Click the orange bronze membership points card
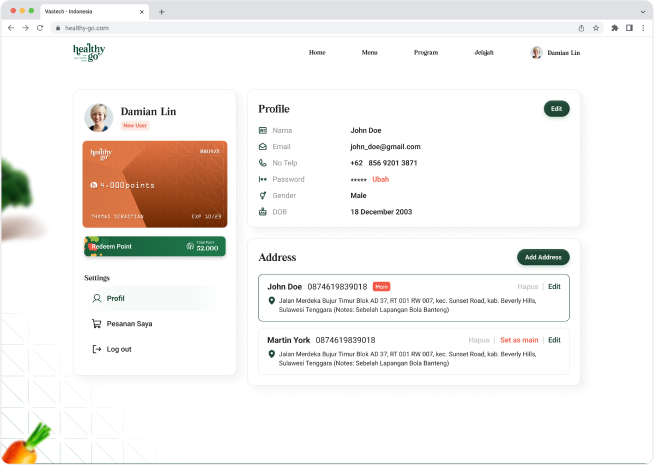The height and width of the screenshot is (465, 654). [x=154, y=184]
